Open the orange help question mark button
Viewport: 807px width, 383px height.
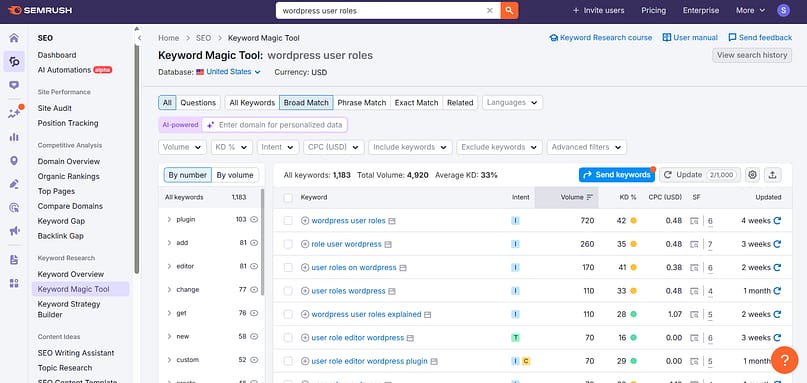pyautogui.click(x=784, y=360)
